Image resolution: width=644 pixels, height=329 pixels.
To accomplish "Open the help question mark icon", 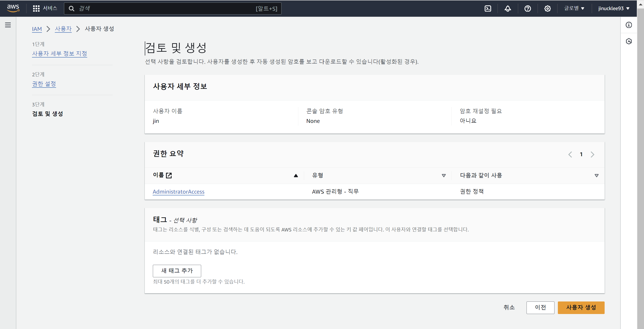I will 527,9.
